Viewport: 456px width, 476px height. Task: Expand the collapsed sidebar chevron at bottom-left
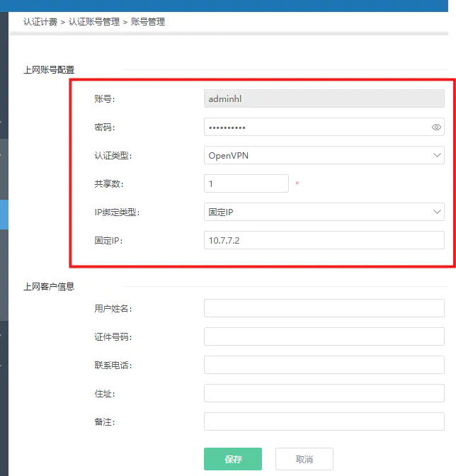2,365
